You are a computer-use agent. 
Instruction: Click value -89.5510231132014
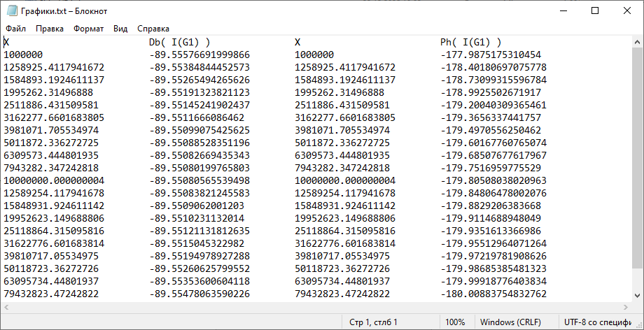coord(196,218)
